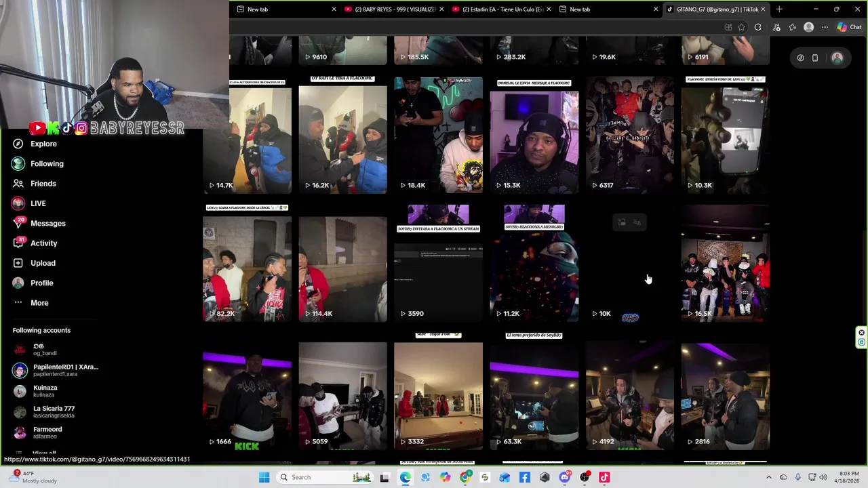Play video with 16.5K views
Image resolution: width=868 pixels, height=488 pixels.
[726, 264]
